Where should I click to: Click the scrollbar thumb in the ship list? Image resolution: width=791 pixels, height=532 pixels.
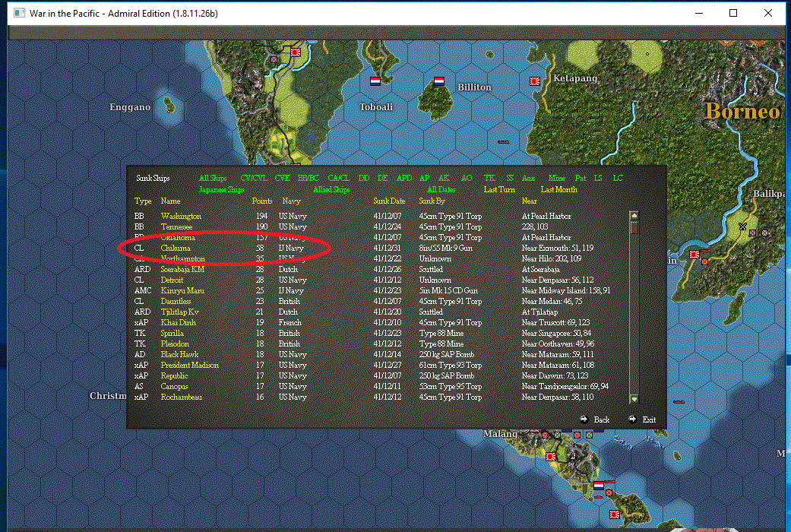tap(634, 228)
